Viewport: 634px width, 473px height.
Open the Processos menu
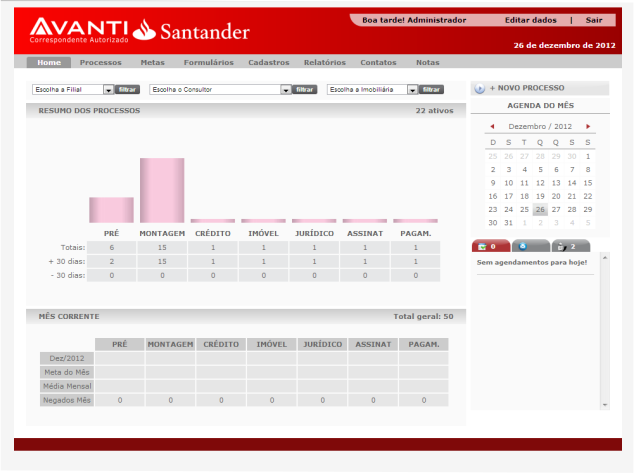[101, 62]
